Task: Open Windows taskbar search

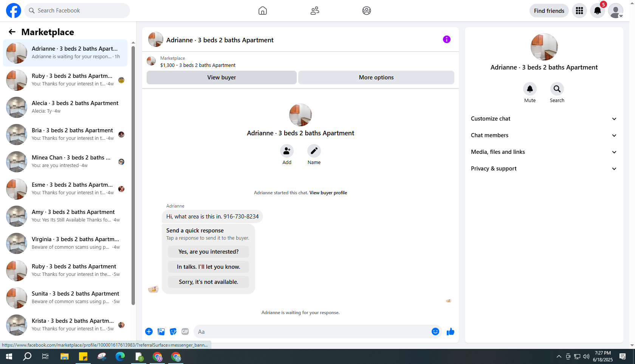Action: pos(27,356)
